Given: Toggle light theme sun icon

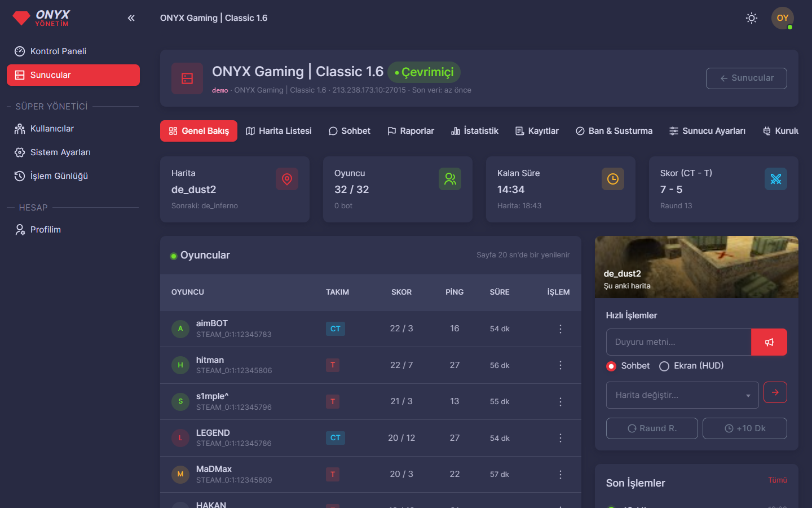Looking at the screenshot, I should pos(752,18).
